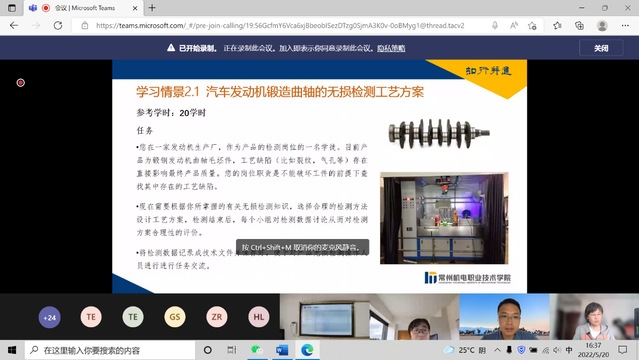
Task: Select the GS participant avatar
Action: click(x=175, y=317)
